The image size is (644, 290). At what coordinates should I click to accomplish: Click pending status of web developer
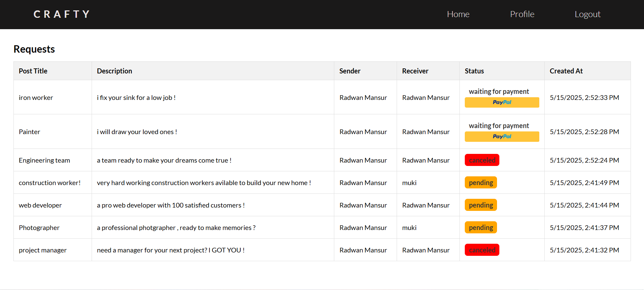(x=481, y=205)
